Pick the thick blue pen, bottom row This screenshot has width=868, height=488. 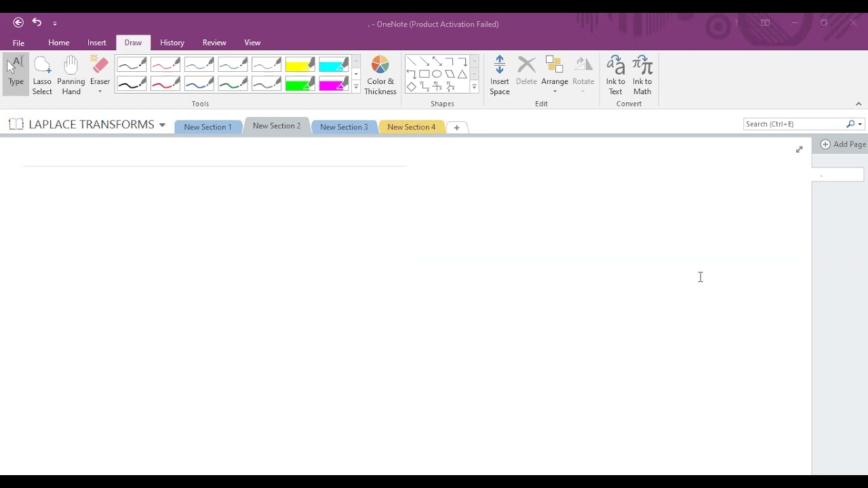tap(199, 84)
